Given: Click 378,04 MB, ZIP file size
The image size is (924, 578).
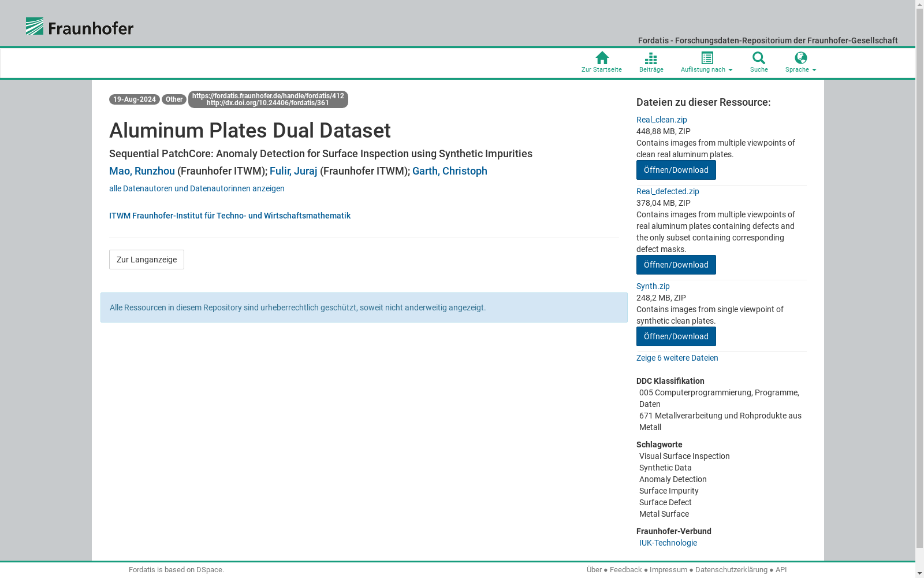Looking at the screenshot, I should (664, 203).
